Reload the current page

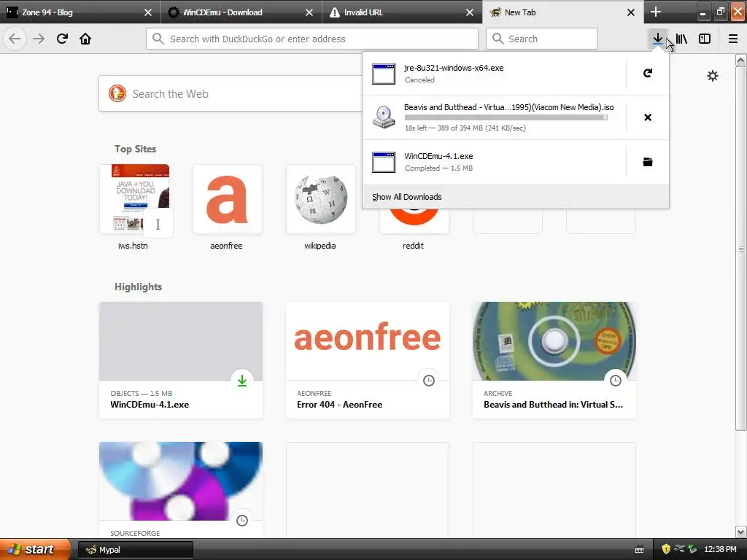coord(62,39)
